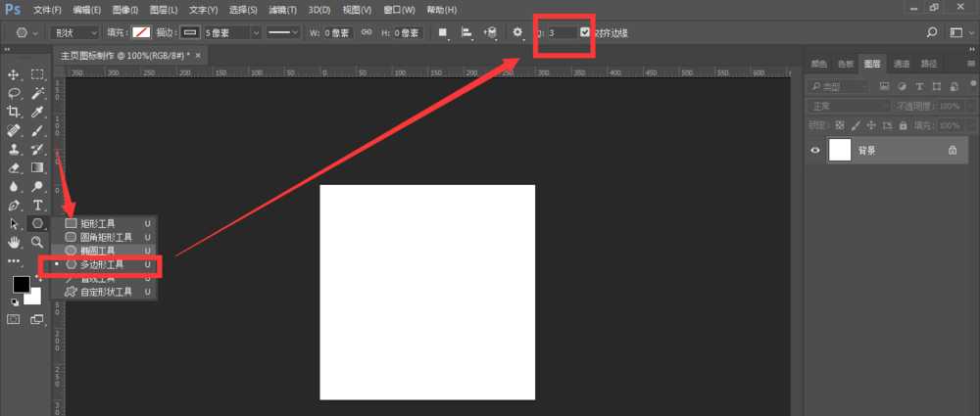Hide the 背景 layer with eye icon
The height and width of the screenshot is (416, 980).
tap(814, 151)
